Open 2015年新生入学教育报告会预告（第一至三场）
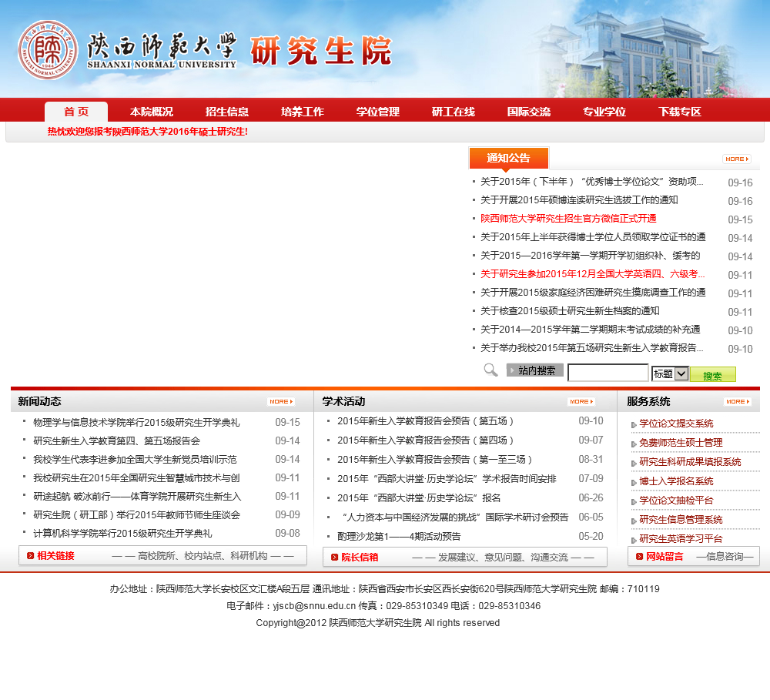Image resolution: width=770 pixels, height=700 pixels. point(434,460)
